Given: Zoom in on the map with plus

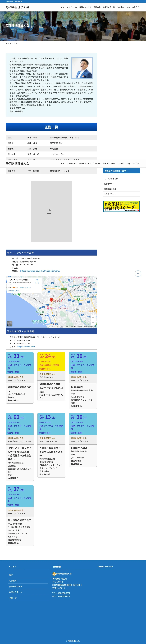Looking at the screenshot, I should coord(93,317).
